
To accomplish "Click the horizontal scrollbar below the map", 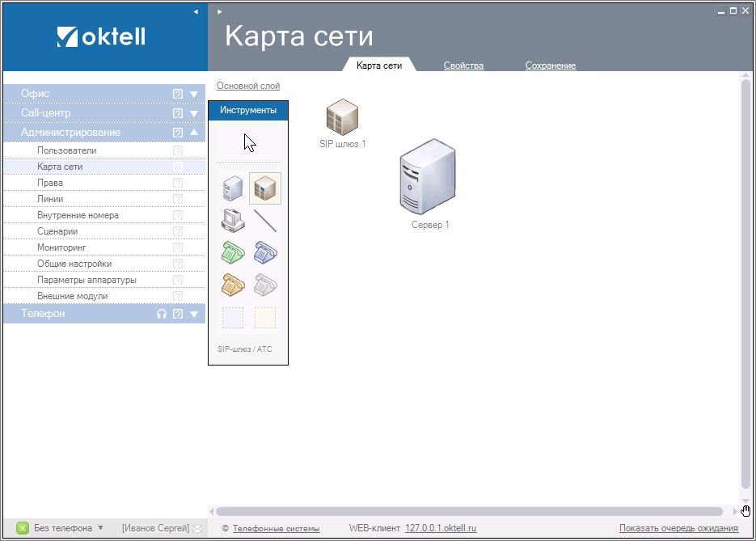I will [x=469, y=511].
